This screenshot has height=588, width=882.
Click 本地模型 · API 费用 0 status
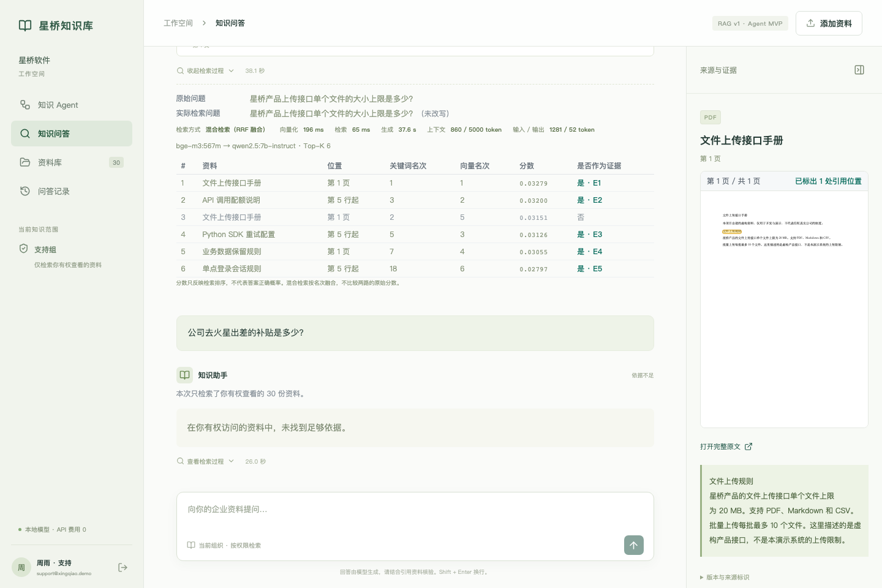tap(53, 529)
